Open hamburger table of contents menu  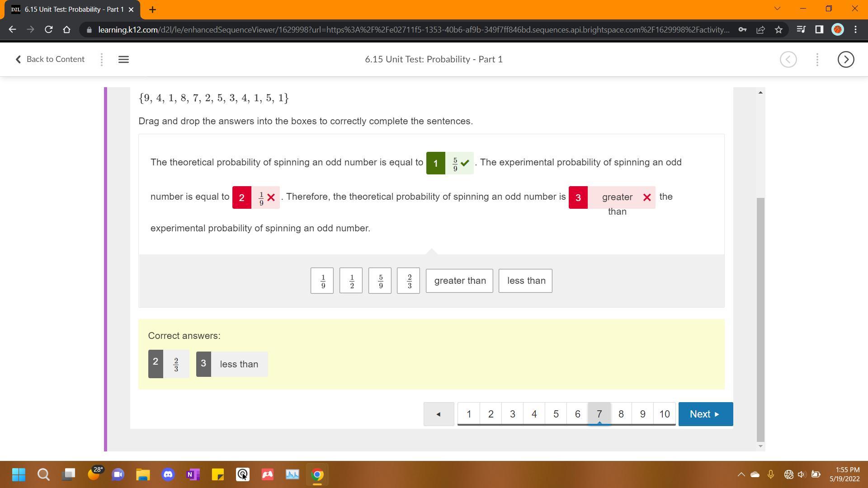[123, 59]
